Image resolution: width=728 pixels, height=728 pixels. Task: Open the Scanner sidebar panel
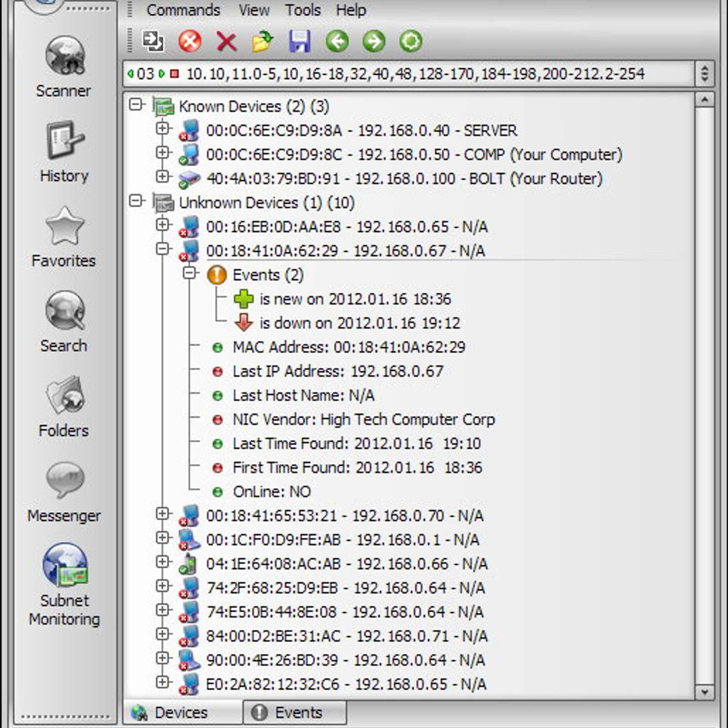64,67
